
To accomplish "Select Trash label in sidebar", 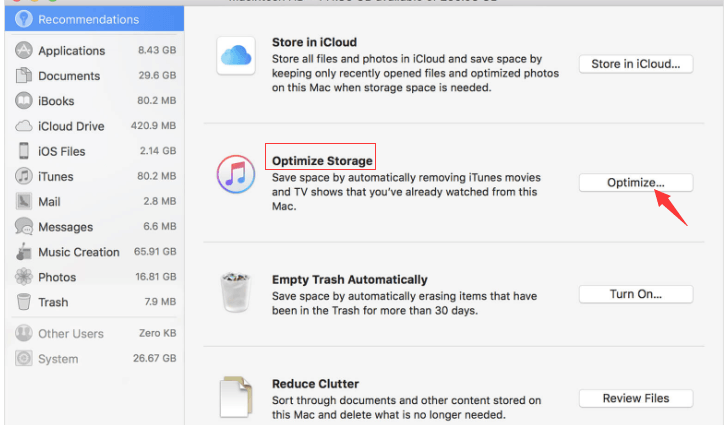I will [x=53, y=302].
